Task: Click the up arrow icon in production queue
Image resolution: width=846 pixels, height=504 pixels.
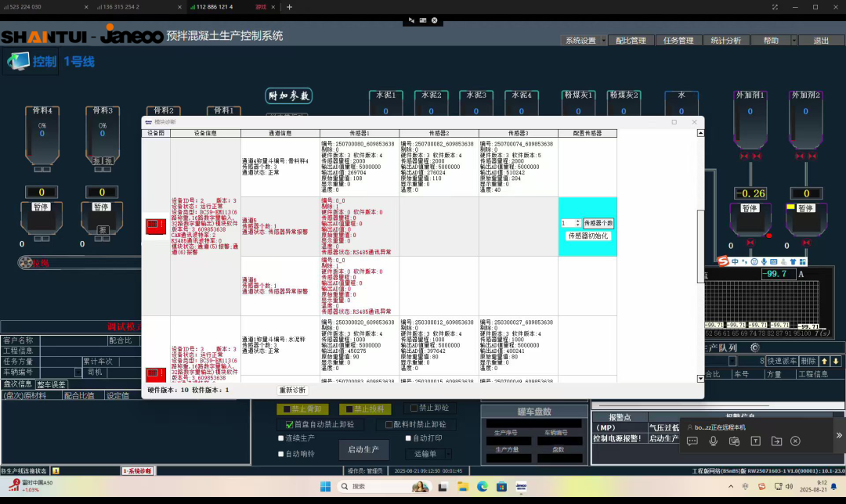Action: pyautogui.click(x=824, y=361)
